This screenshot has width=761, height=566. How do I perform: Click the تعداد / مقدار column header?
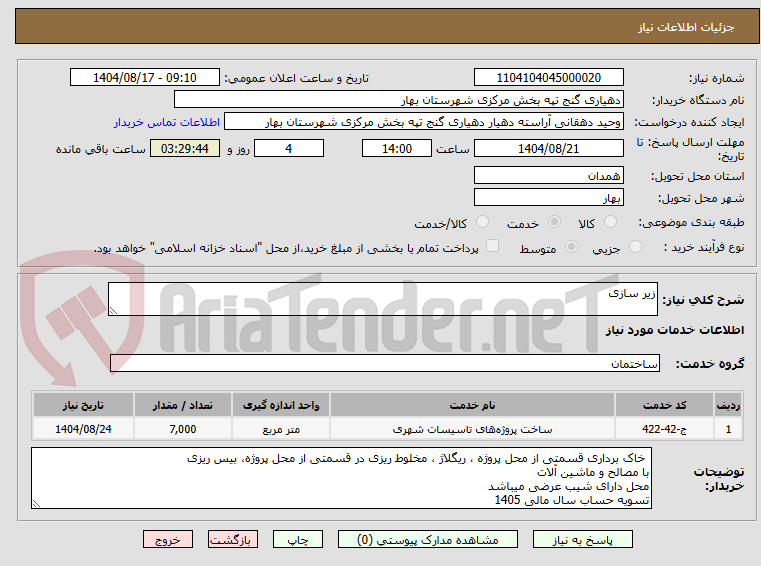pos(182,405)
